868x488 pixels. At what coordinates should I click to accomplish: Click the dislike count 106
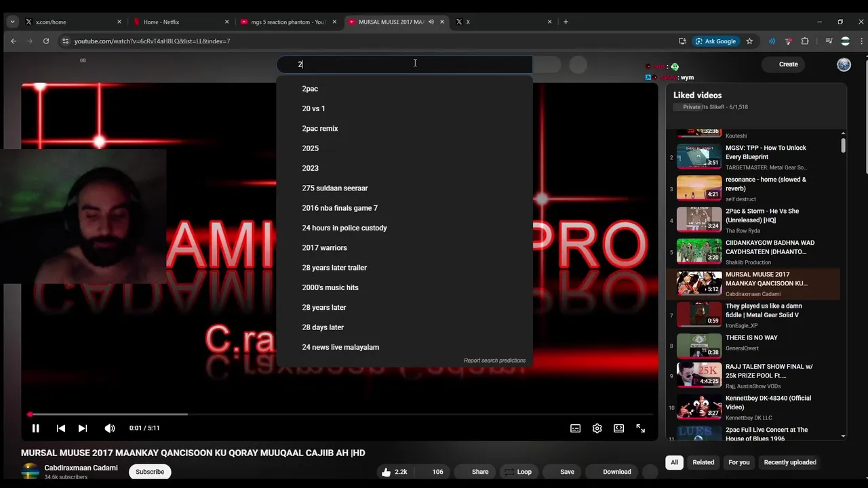437,472
